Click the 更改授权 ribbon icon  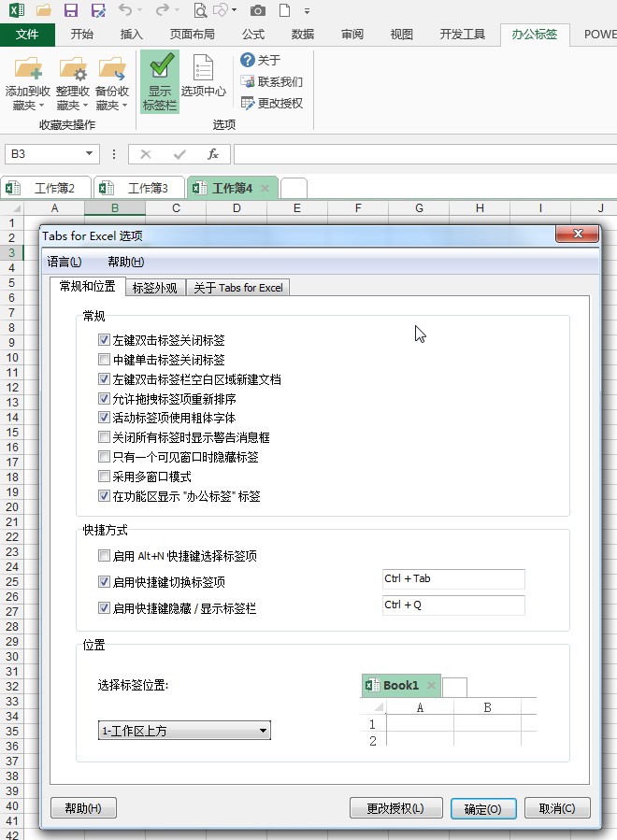click(247, 103)
